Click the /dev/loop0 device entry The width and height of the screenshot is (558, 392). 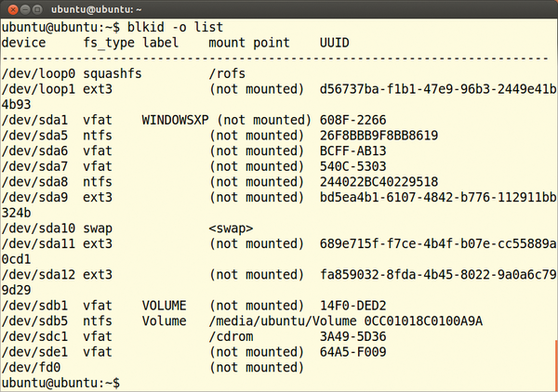[38, 73]
